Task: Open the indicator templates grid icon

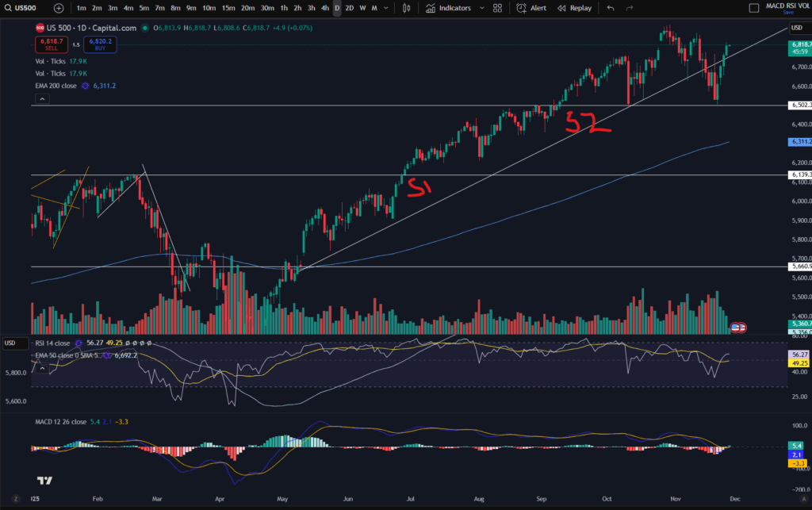Action: 497,8
